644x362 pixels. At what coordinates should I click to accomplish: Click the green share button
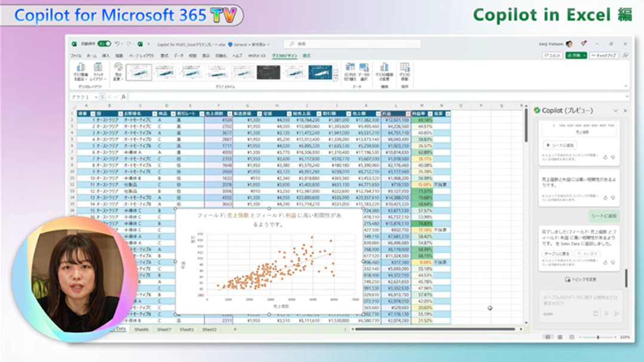point(575,55)
